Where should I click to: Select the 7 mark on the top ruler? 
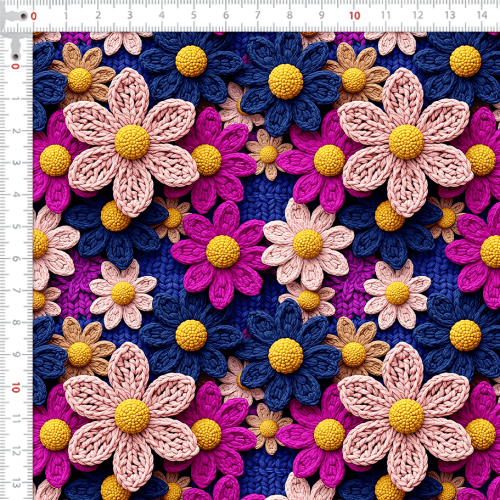258,15
